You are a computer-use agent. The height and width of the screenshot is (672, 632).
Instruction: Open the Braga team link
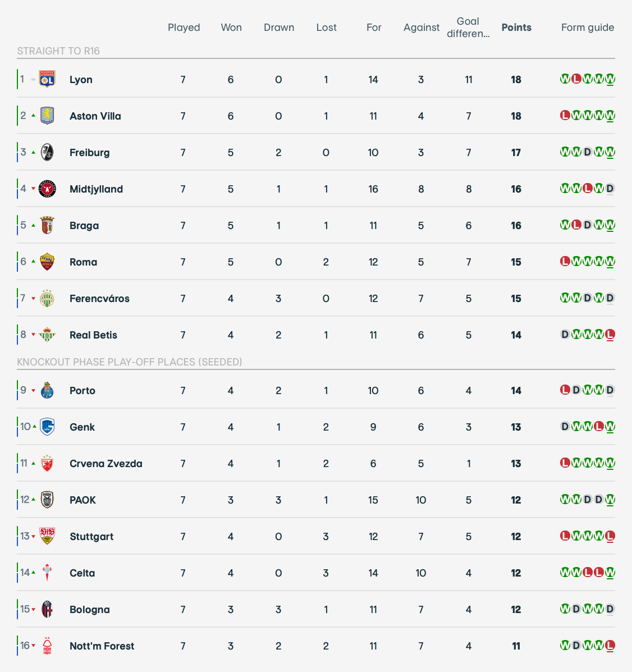(x=84, y=226)
